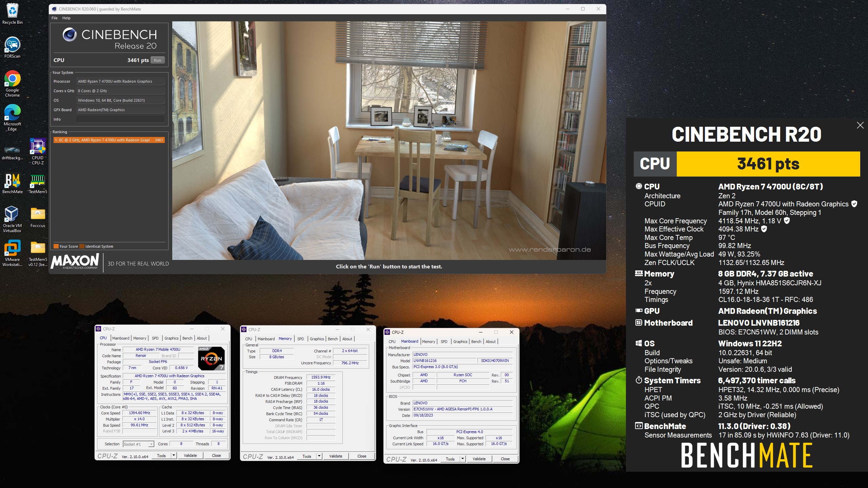Image resolution: width=868 pixels, height=488 pixels.
Task: Open Bench tab in CPU-Z CPU window
Action: click(188, 338)
